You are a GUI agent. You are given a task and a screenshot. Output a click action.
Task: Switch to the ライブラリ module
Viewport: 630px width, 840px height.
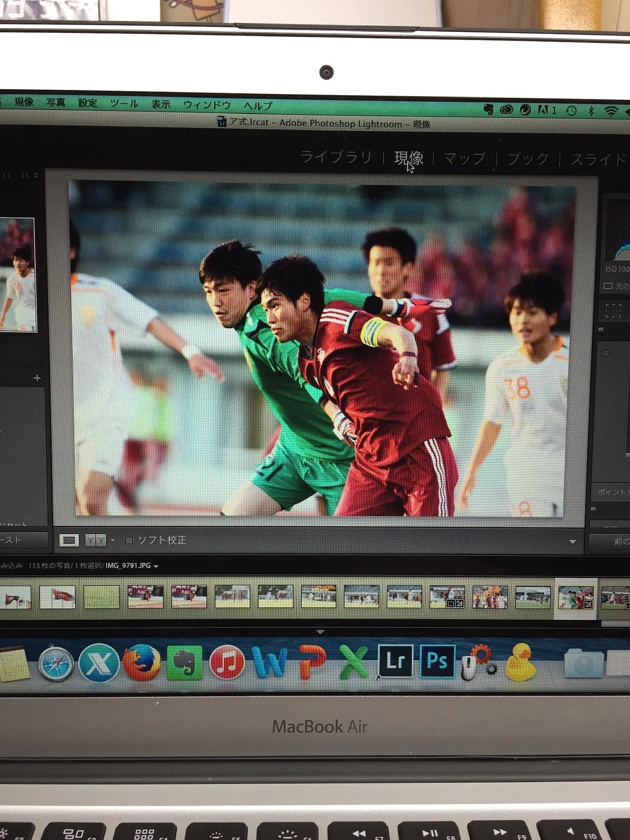tap(336, 156)
